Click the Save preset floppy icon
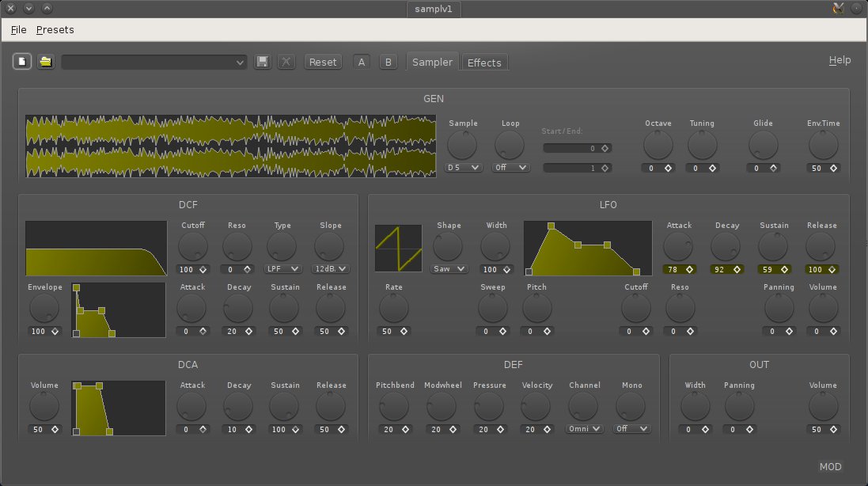Screen dimensions: 868x486 263,62
